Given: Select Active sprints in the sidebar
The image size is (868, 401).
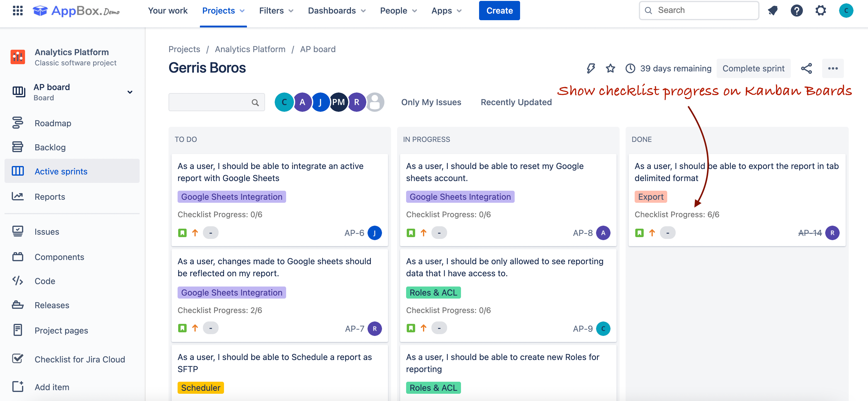Looking at the screenshot, I should pyautogui.click(x=72, y=171).
